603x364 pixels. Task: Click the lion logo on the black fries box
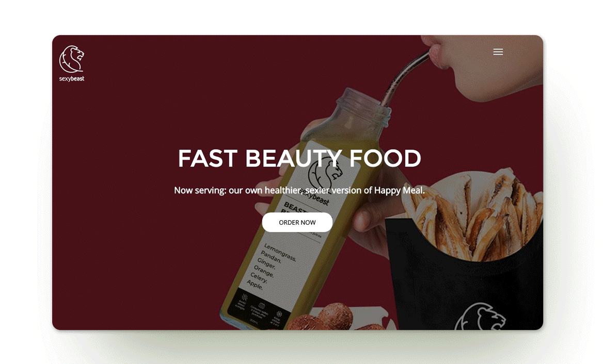(480, 317)
